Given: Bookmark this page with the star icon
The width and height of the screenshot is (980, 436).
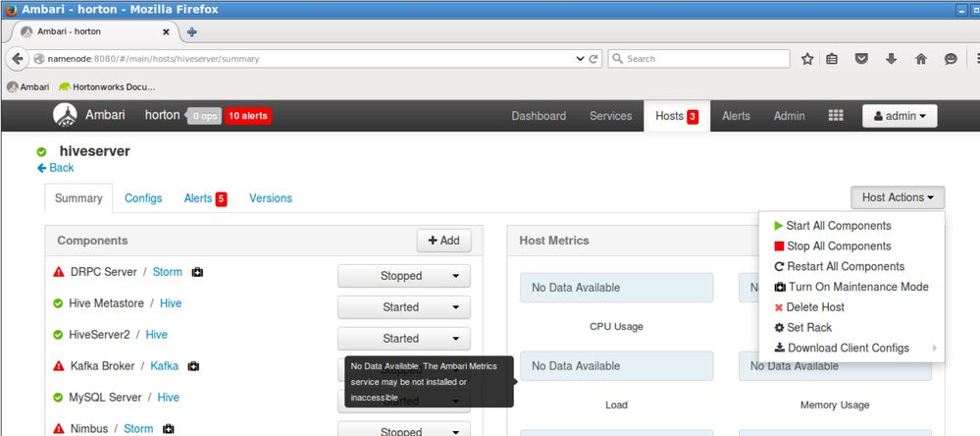Looking at the screenshot, I should (807, 59).
